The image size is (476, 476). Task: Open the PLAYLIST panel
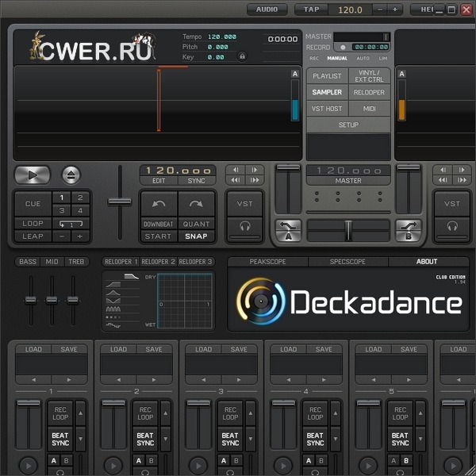pos(327,76)
